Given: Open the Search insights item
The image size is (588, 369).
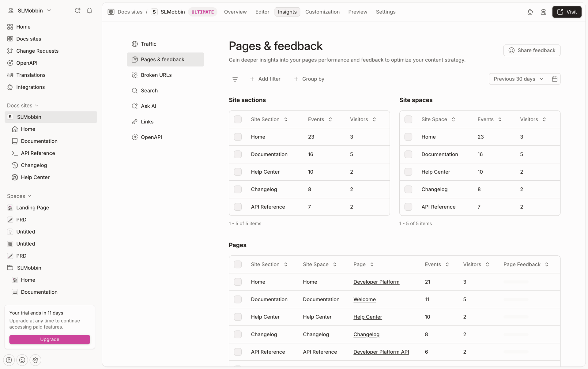Looking at the screenshot, I should [x=165, y=91].
